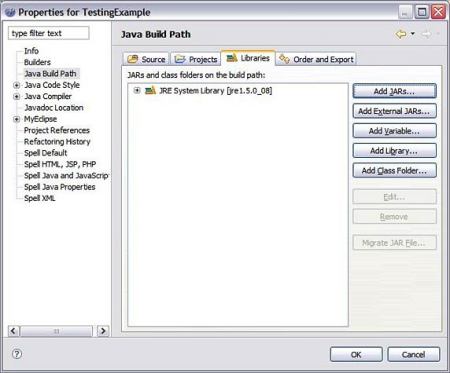
Task: Click the Order and Export tab icon
Action: 284,59
